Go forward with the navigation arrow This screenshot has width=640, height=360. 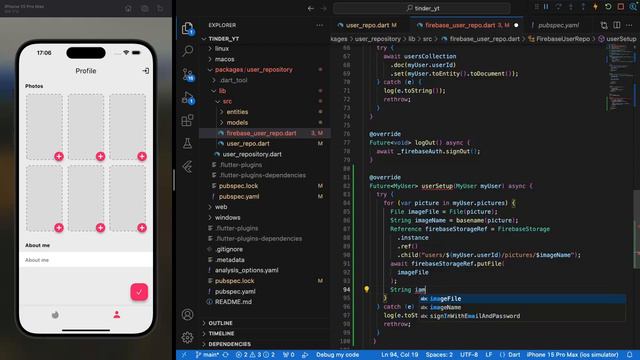click(323, 8)
